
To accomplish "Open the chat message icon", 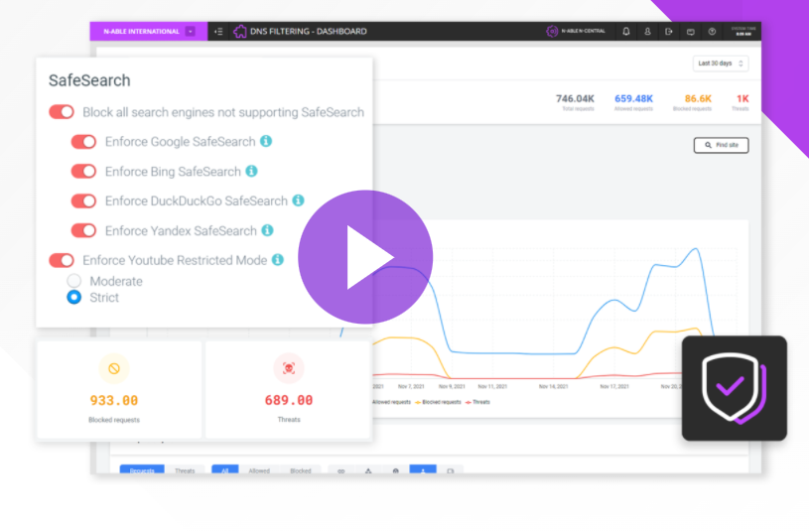I will pyautogui.click(x=690, y=32).
